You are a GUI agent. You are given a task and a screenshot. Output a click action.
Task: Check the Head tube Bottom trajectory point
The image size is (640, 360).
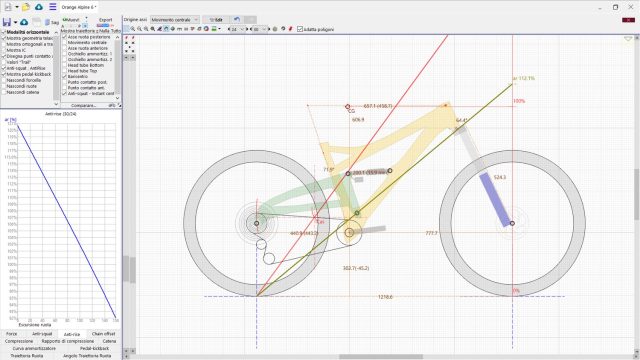tap(64, 65)
